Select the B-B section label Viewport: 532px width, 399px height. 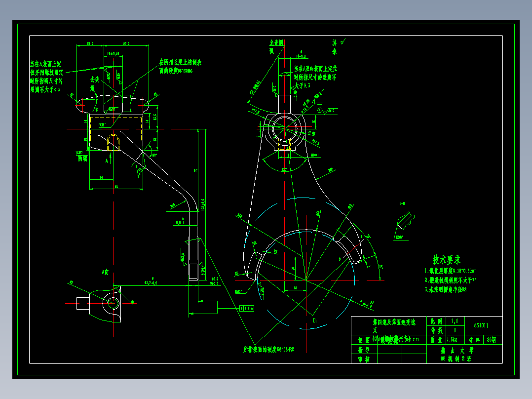(x=402, y=204)
